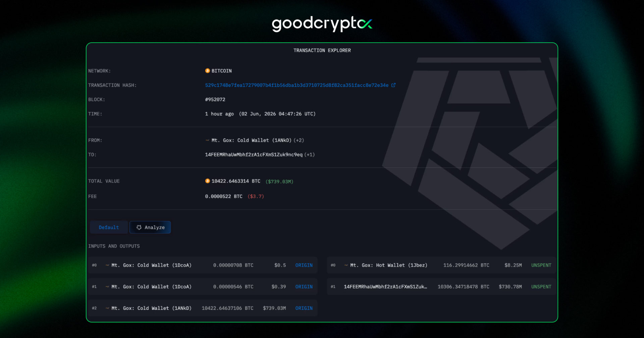Click the entity marker on input #0
644x338 pixels.
click(x=107, y=265)
